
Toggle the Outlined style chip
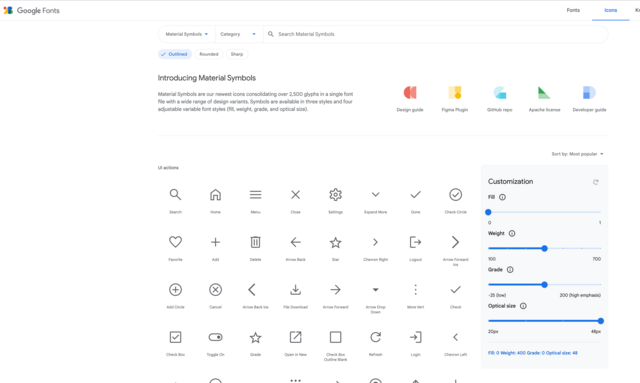point(175,54)
